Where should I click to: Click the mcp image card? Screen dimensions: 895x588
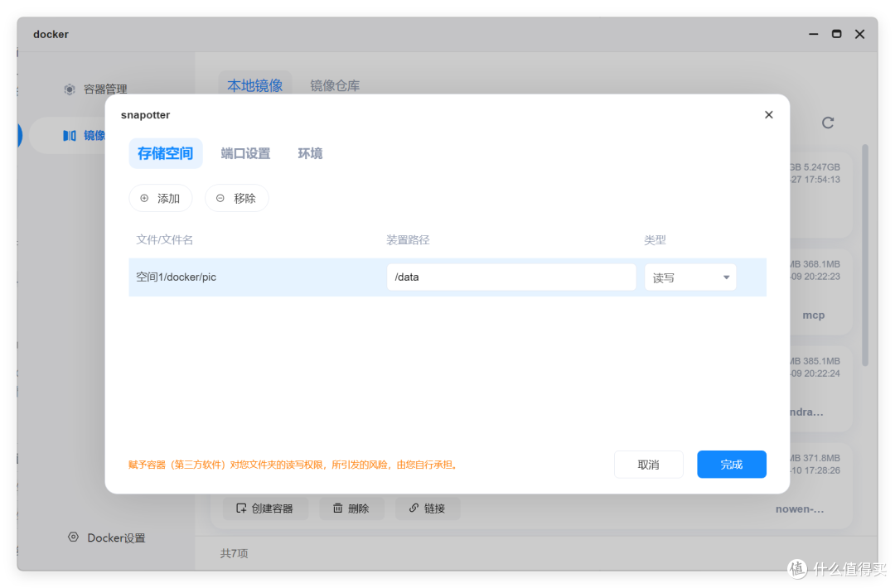point(820,291)
